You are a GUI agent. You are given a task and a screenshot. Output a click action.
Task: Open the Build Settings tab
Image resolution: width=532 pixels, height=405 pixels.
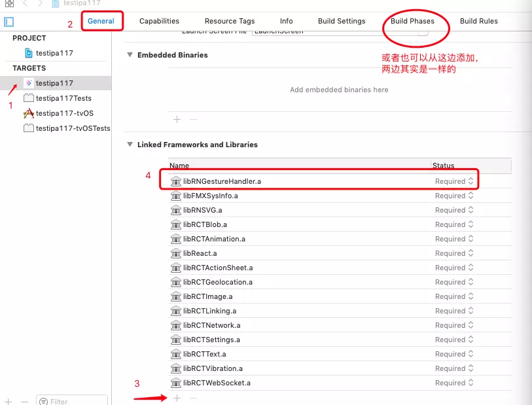[x=342, y=21]
